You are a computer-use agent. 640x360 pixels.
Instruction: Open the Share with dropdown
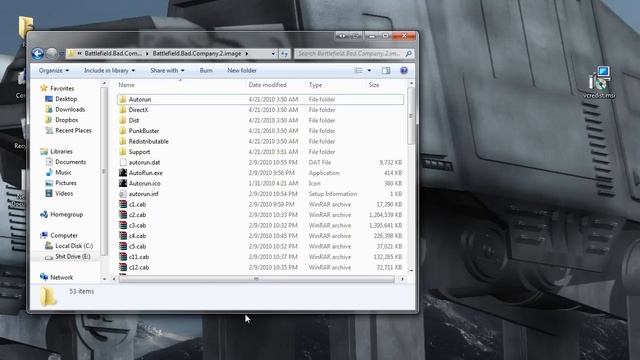[x=167, y=71]
